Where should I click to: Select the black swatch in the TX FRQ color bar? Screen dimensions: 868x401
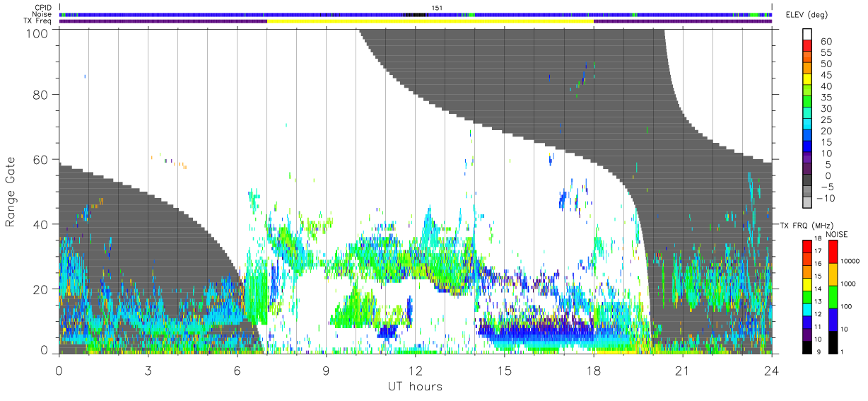807,347
